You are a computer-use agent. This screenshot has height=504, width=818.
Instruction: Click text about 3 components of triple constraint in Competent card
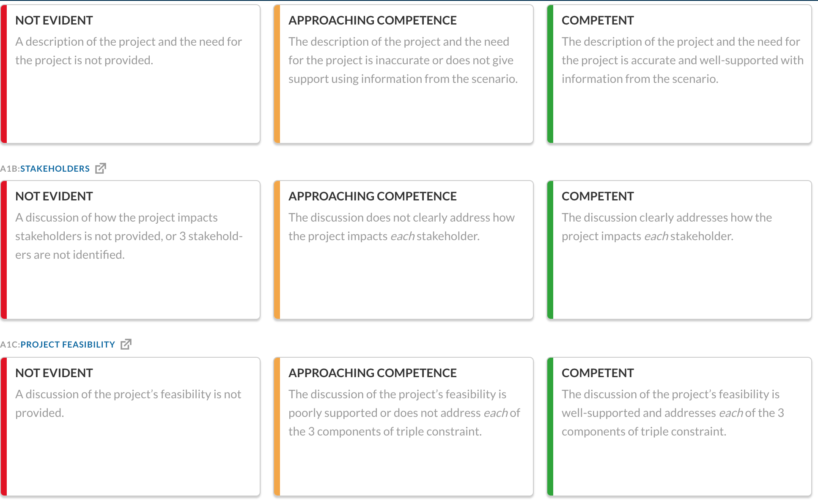point(673,413)
